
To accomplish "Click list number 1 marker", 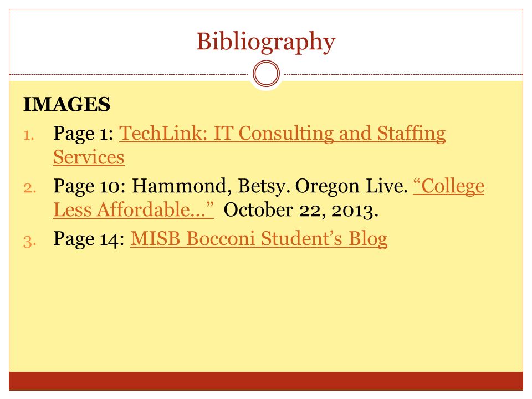I will click(x=29, y=136).
